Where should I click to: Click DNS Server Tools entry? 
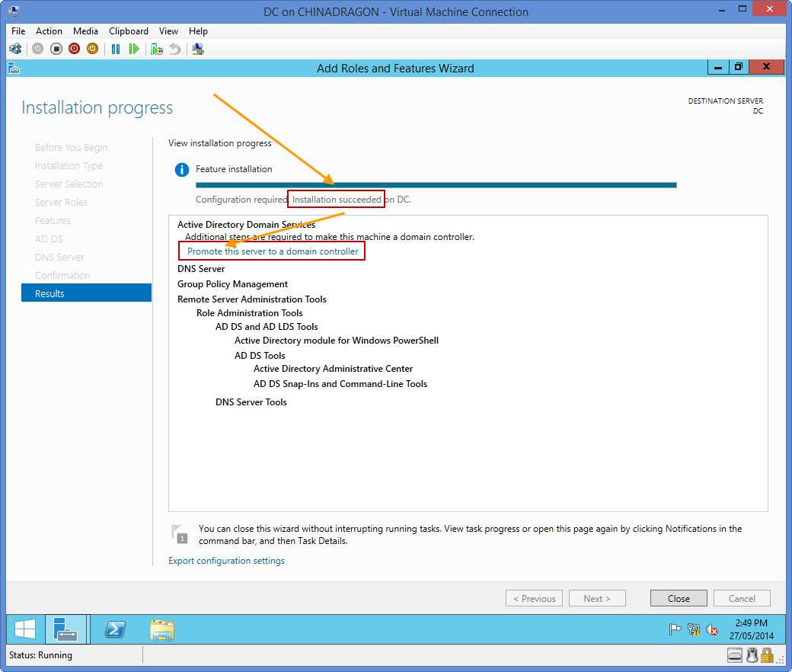251,402
